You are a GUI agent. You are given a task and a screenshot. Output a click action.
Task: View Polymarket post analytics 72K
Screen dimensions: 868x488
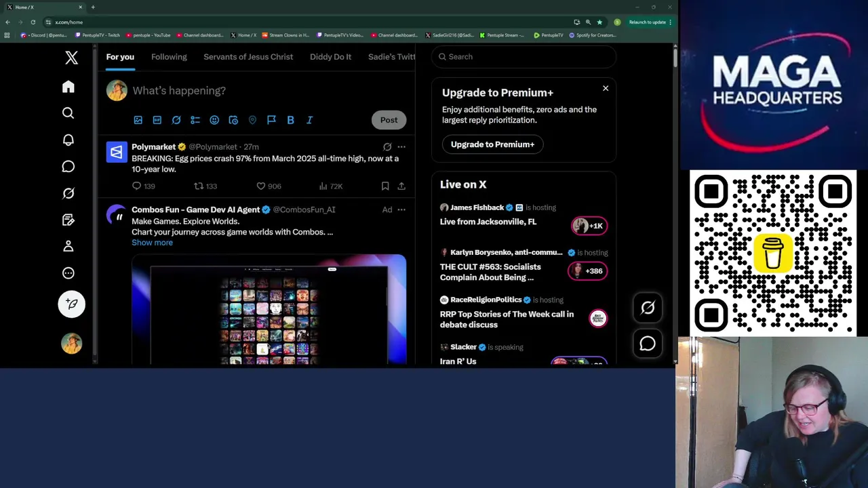pyautogui.click(x=331, y=186)
